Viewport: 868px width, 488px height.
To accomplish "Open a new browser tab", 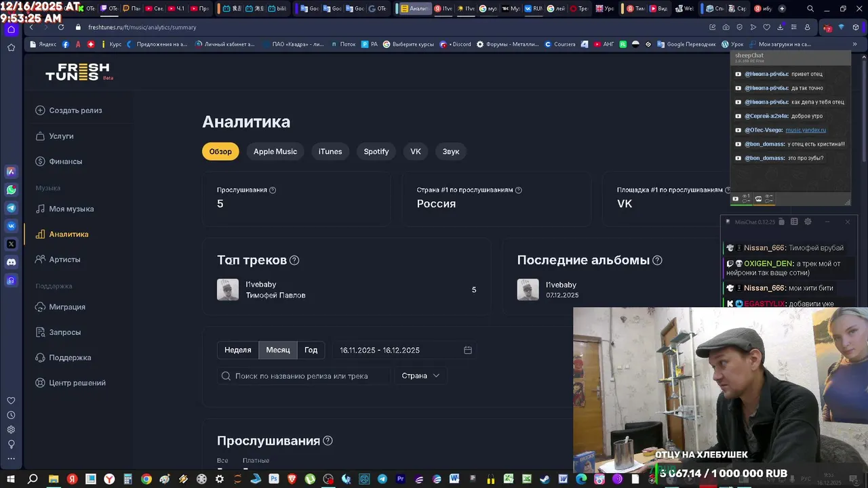I will pos(782,9).
